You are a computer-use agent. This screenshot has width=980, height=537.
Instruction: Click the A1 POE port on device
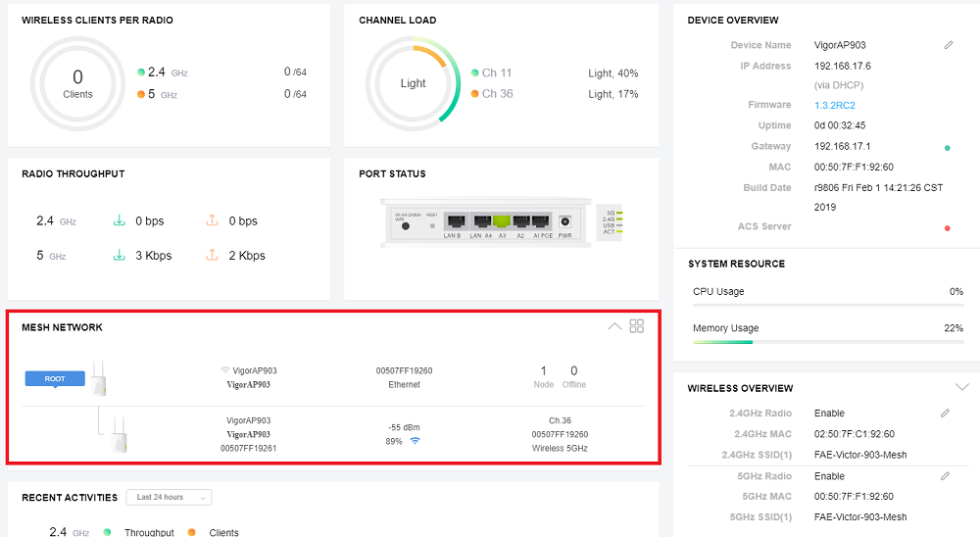(x=541, y=221)
